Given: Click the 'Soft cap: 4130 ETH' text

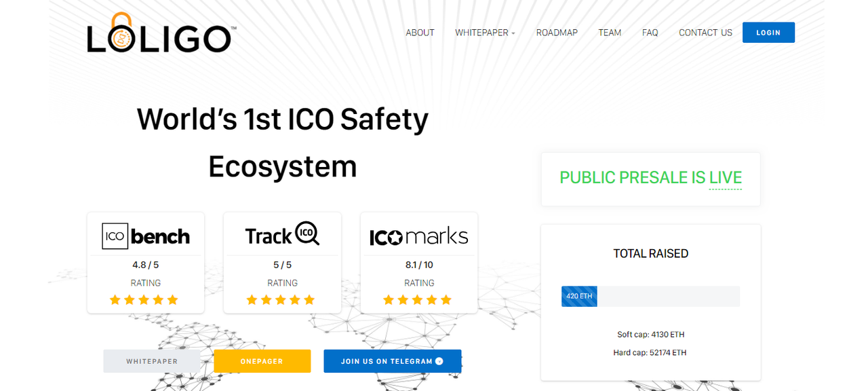Looking at the screenshot, I should click(x=651, y=335).
